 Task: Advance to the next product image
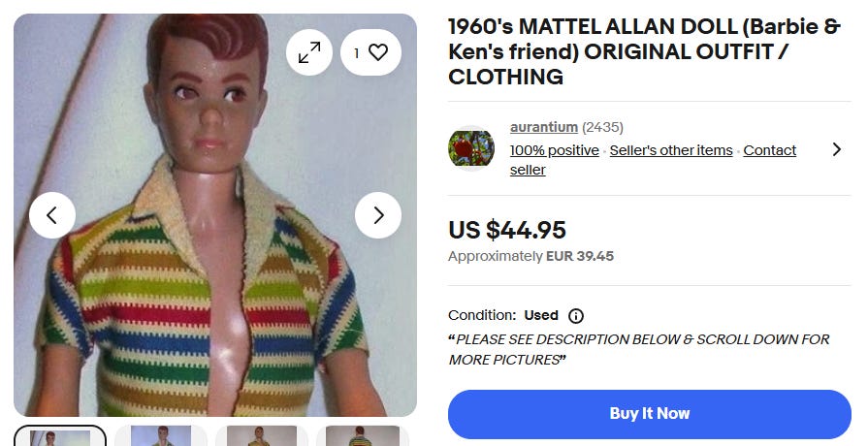tap(378, 215)
